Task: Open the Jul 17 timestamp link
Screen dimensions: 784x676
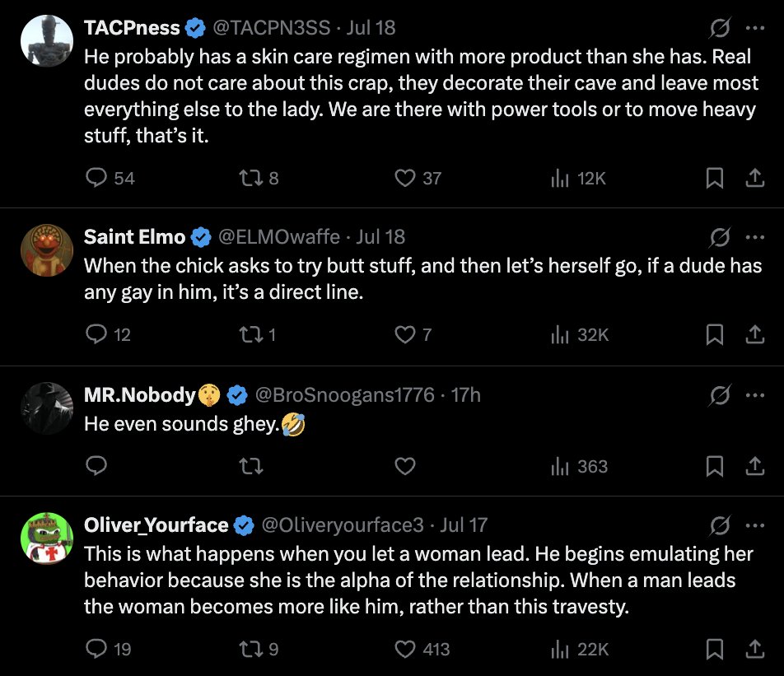Action: coord(464,525)
